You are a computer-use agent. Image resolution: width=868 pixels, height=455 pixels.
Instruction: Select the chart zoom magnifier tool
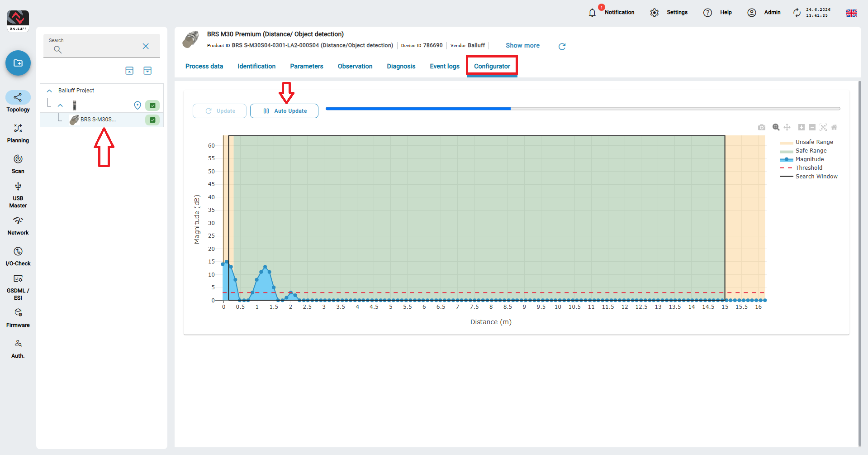(x=776, y=127)
